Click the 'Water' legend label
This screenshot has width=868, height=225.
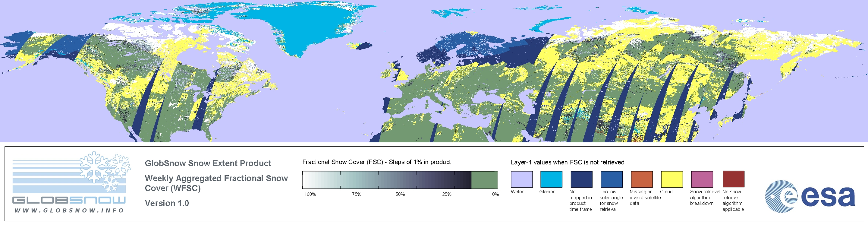(517, 192)
